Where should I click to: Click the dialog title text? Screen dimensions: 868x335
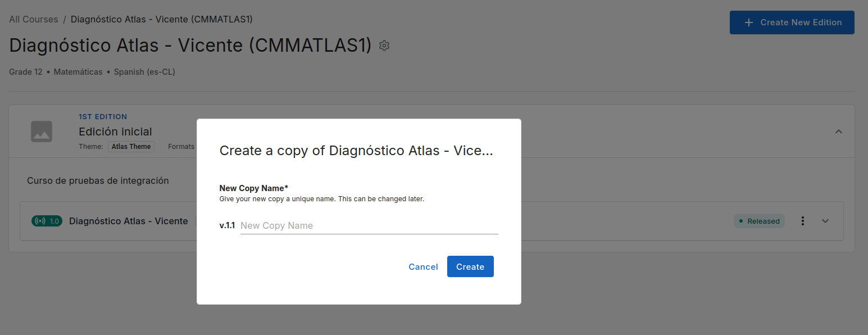coord(356,151)
